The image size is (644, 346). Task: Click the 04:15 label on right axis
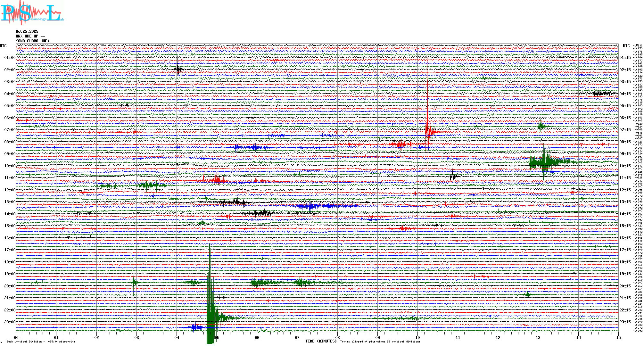pos(625,94)
